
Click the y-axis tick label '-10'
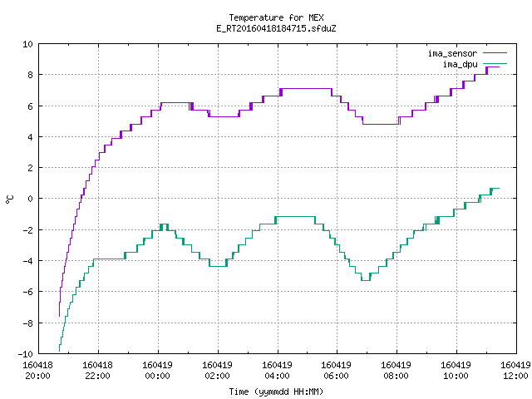tap(26, 354)
